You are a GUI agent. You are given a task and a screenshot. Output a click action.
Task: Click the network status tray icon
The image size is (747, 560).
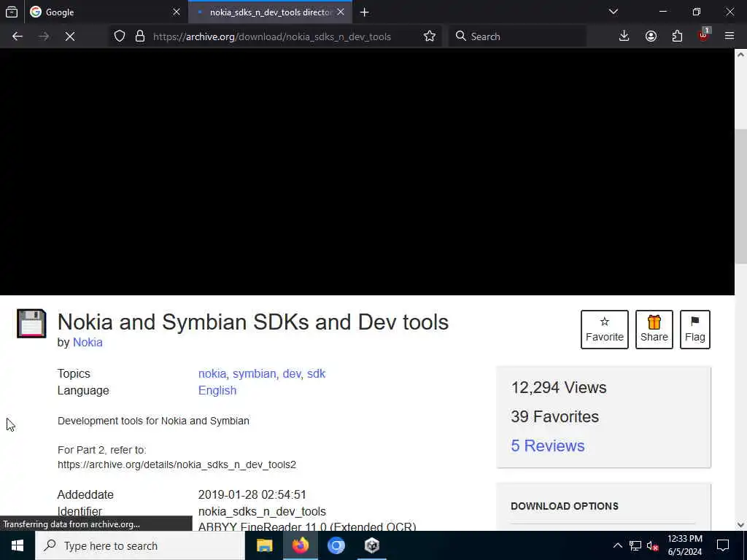pos(635,545)
